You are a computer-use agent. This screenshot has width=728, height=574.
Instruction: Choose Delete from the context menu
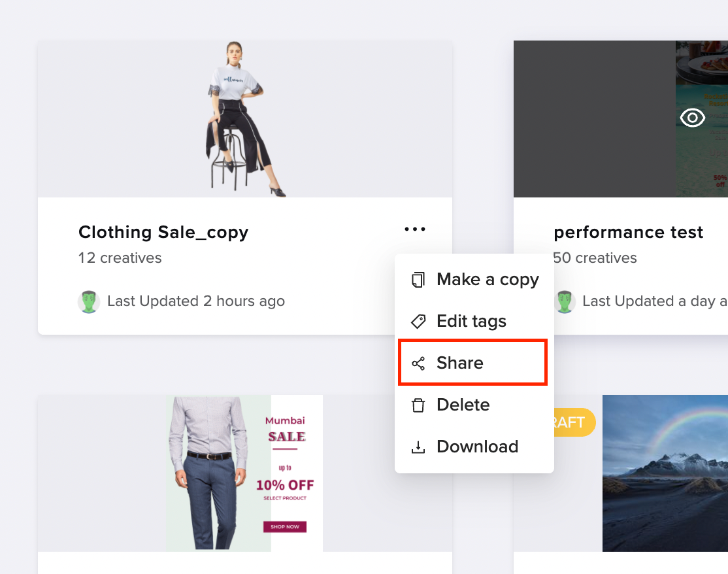pyautogui.click(x=474, y=405)
